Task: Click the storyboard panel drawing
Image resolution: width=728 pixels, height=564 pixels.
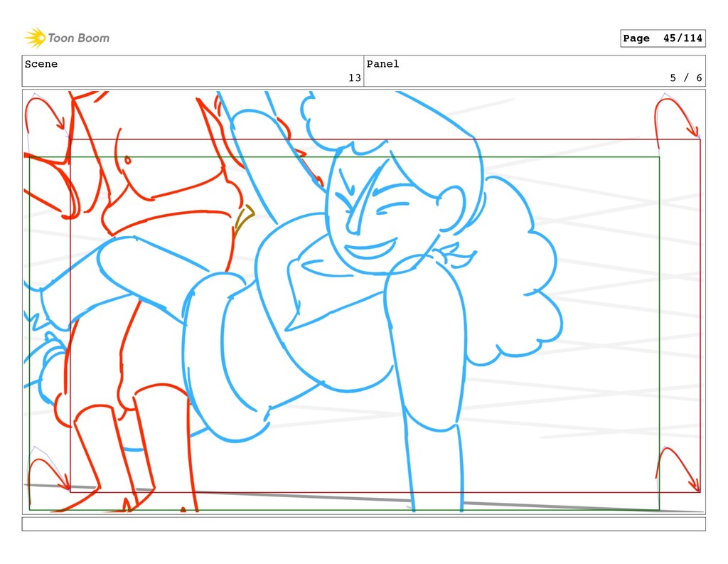Action: [364, 302]
